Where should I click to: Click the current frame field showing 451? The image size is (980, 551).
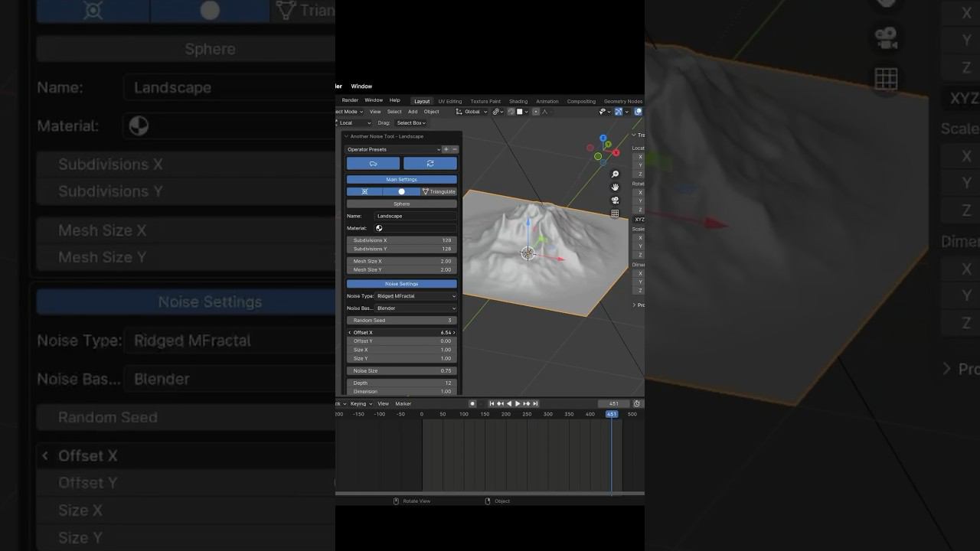click(613, 403)
